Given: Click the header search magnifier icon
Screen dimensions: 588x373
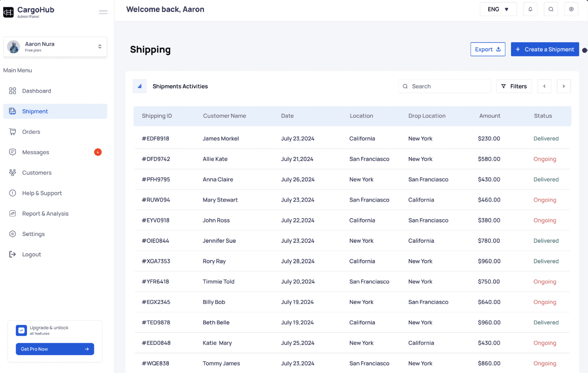Looking at the screenshot, I should click(551, 9).
